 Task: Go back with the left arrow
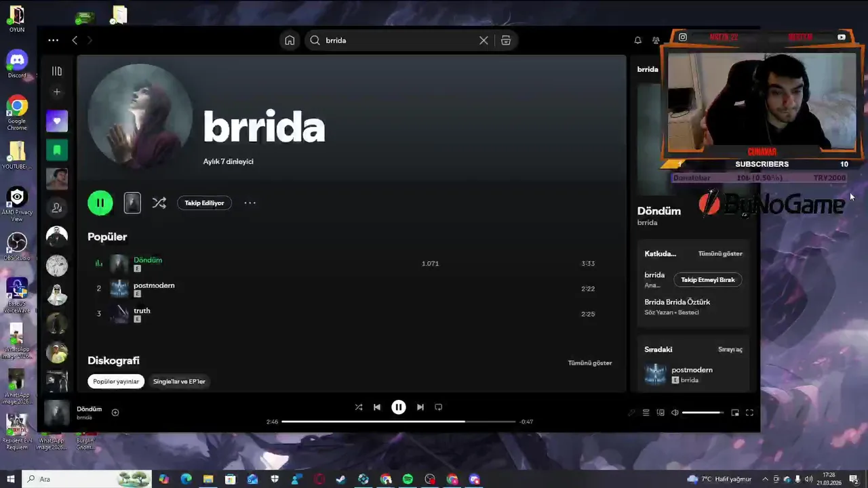pos(75,40)
